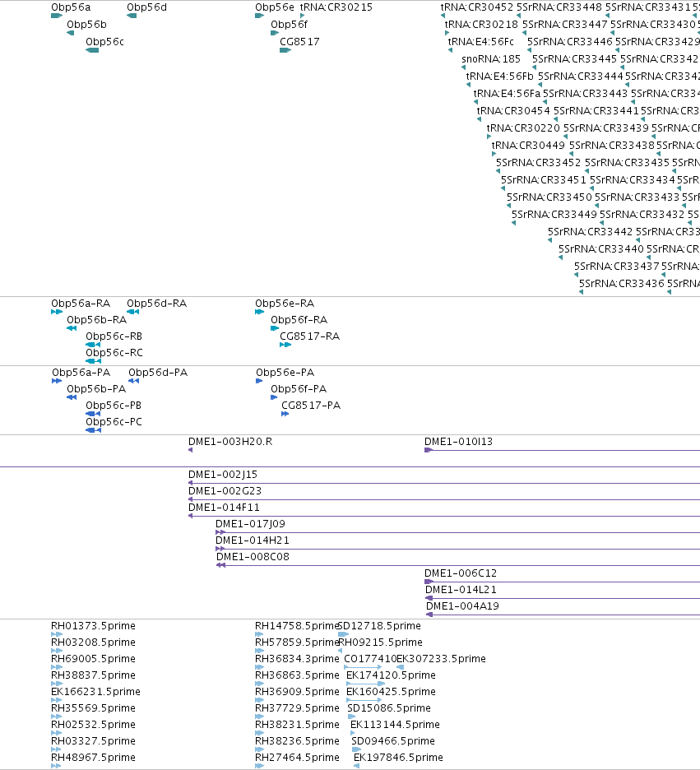Select the Obp56c-RB transcript glyph
Screen dimensions: 700x770
(x=93, y=345)
